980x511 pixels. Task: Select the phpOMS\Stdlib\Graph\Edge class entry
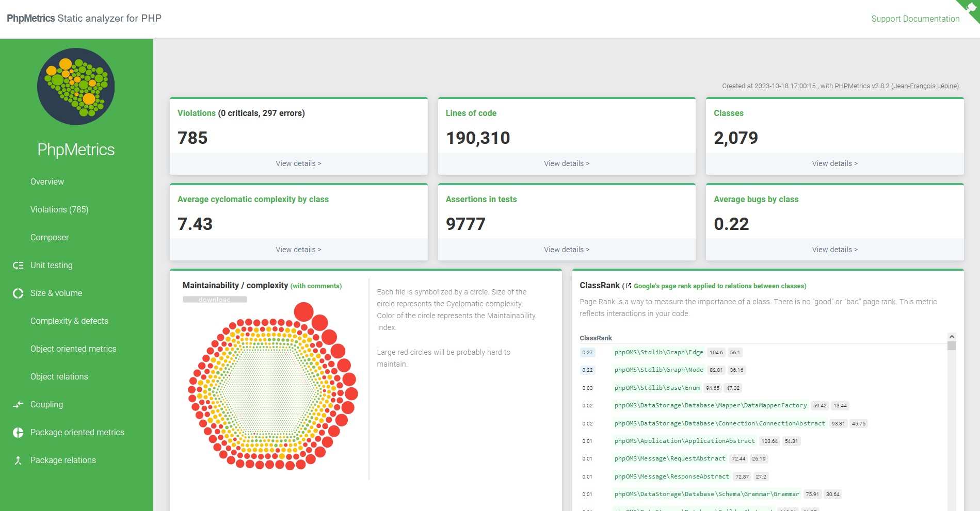[x=658, y=352]
